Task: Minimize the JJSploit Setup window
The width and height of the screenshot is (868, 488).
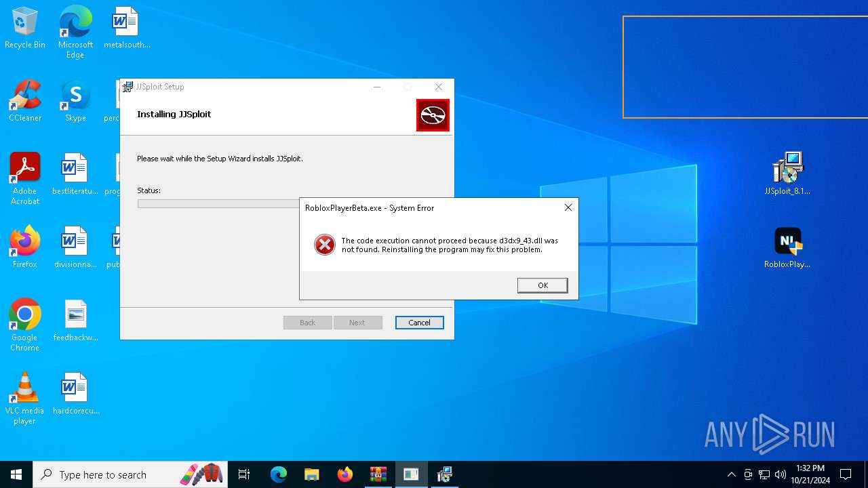Action: (x=377, y=87)
